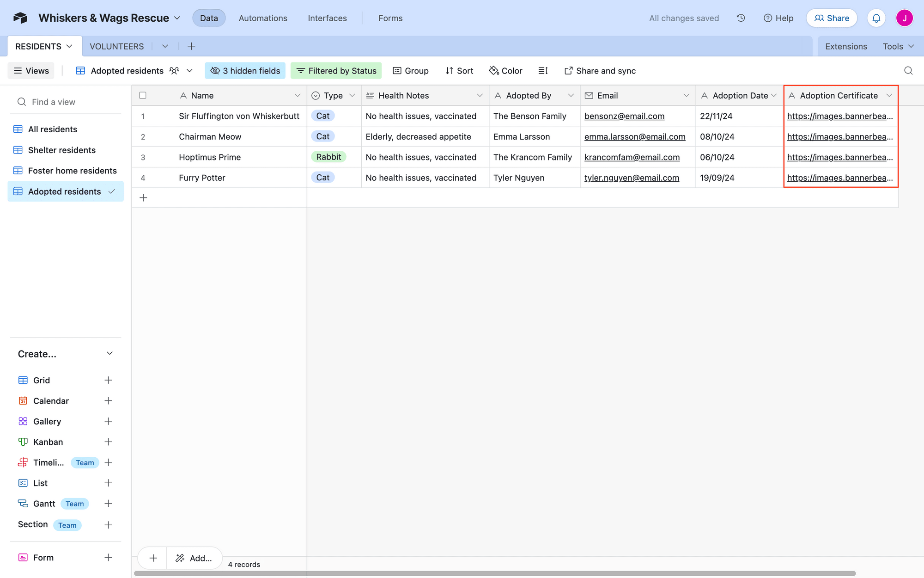This screenshot has width=924, height=578.
Task: Open adoption certificate link for Furry Potter
Action: pos(840,178)
